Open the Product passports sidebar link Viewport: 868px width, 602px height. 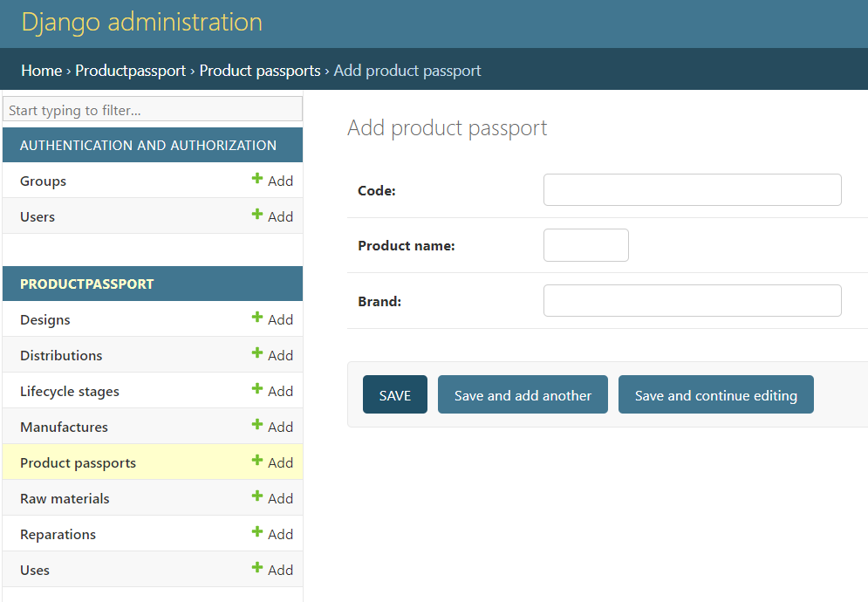tap(78, 462)
